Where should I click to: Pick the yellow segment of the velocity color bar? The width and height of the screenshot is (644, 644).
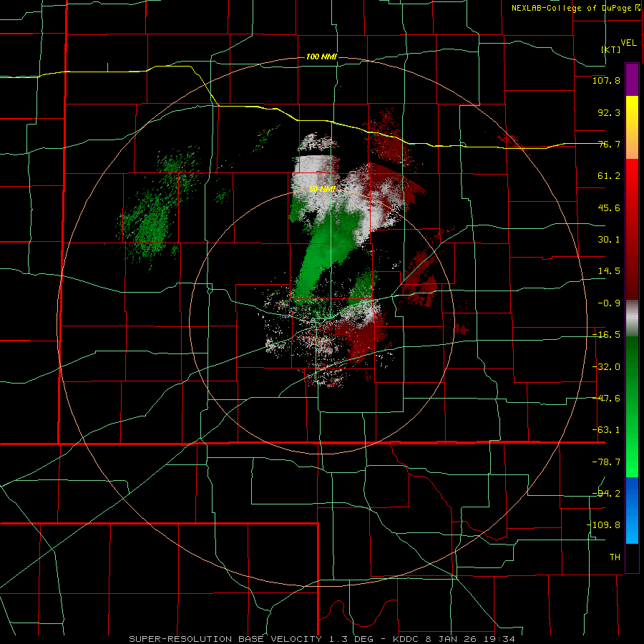632,127
